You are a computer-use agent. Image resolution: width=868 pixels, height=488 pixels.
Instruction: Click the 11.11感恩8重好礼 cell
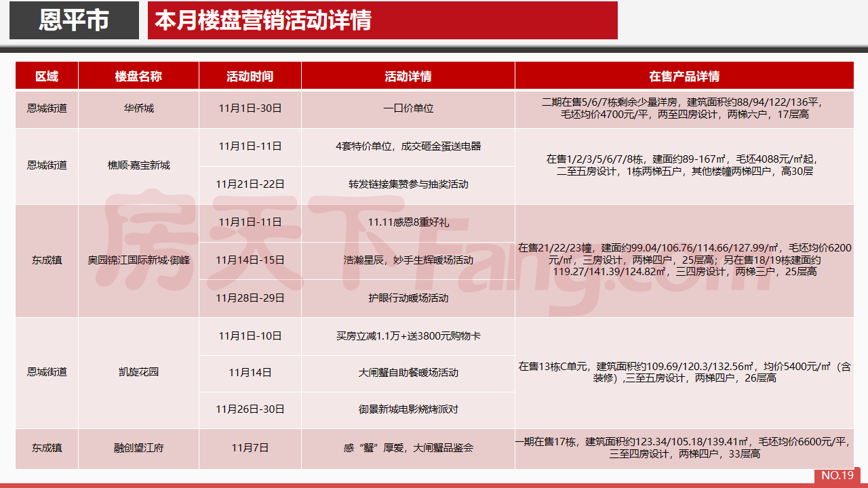tap(408, 222)
